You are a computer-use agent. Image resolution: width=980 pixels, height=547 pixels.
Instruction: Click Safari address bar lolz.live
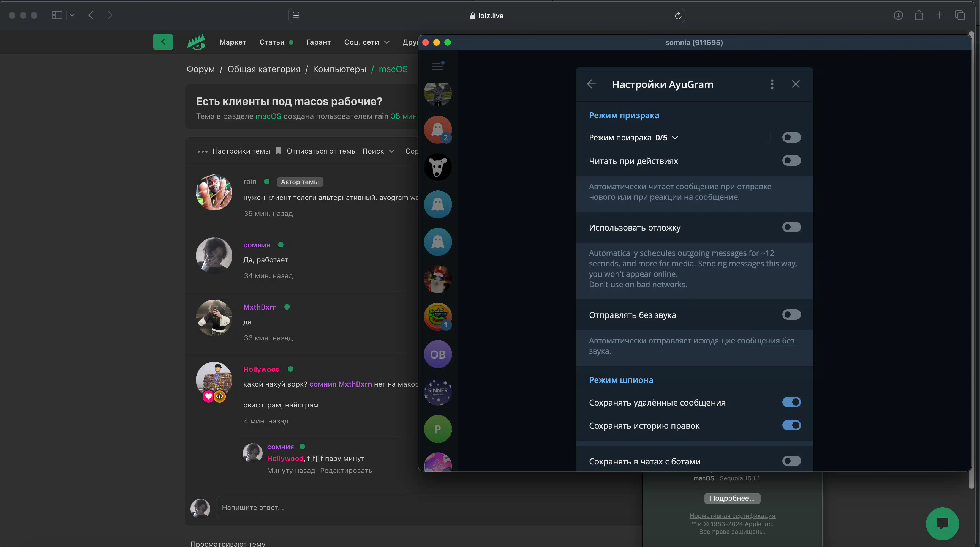click(486, 16)
